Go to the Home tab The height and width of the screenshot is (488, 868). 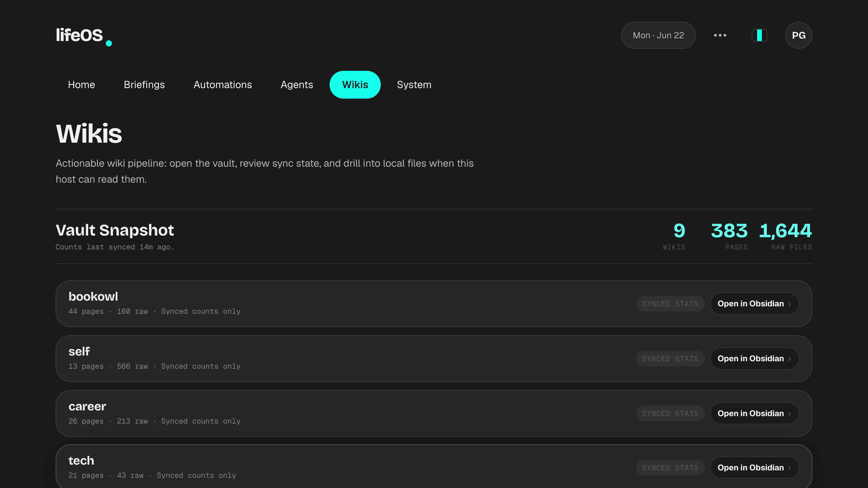81,85
